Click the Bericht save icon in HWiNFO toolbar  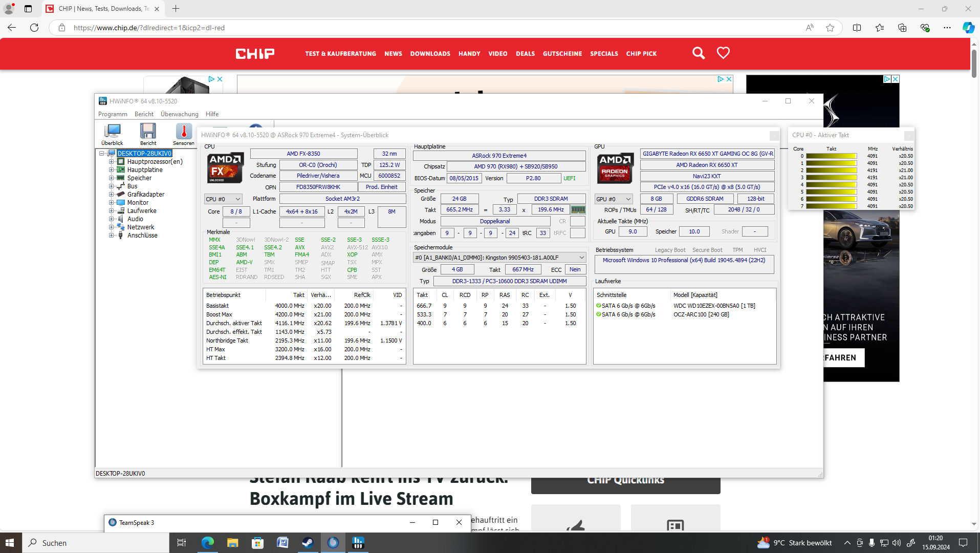[x=148, y=134]
